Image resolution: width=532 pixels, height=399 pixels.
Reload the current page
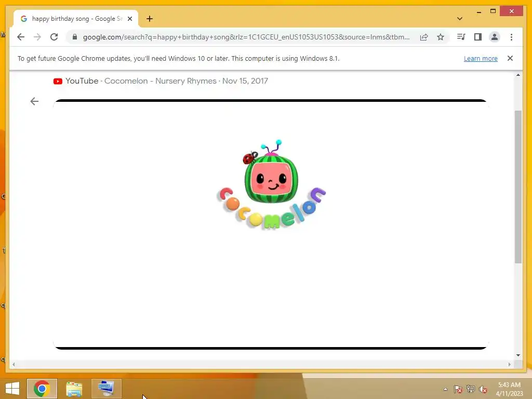(54, 37)
